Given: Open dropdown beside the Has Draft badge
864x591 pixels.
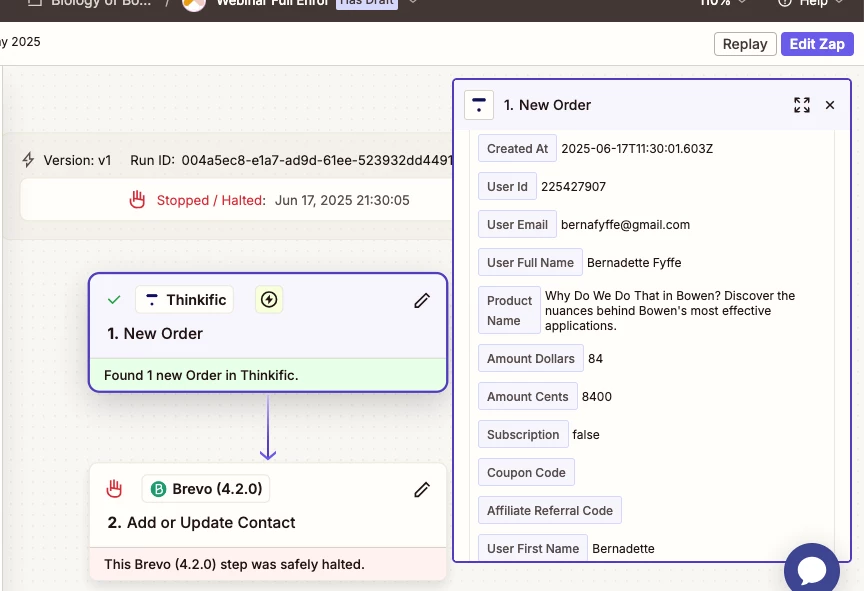Looking at the screenshot, I should pyautogui.click(x=413, y=2).
